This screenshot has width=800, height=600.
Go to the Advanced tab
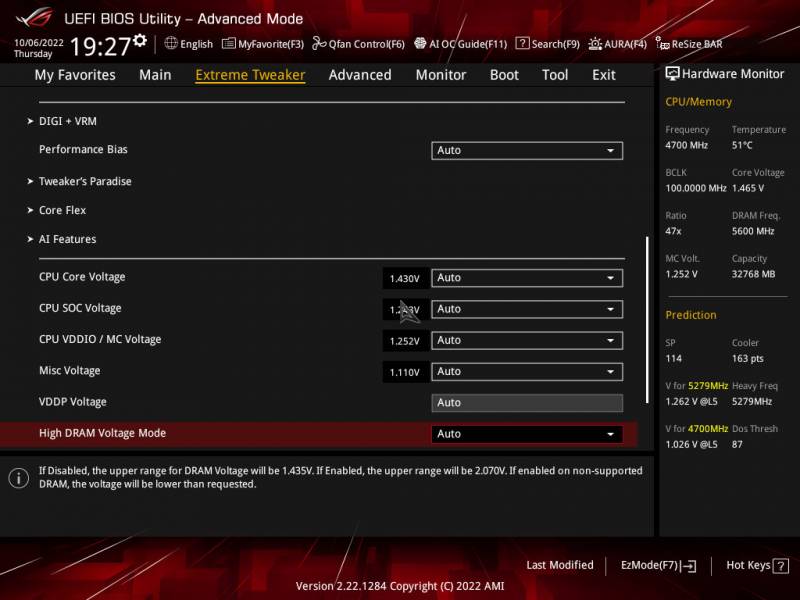[360, 75]
